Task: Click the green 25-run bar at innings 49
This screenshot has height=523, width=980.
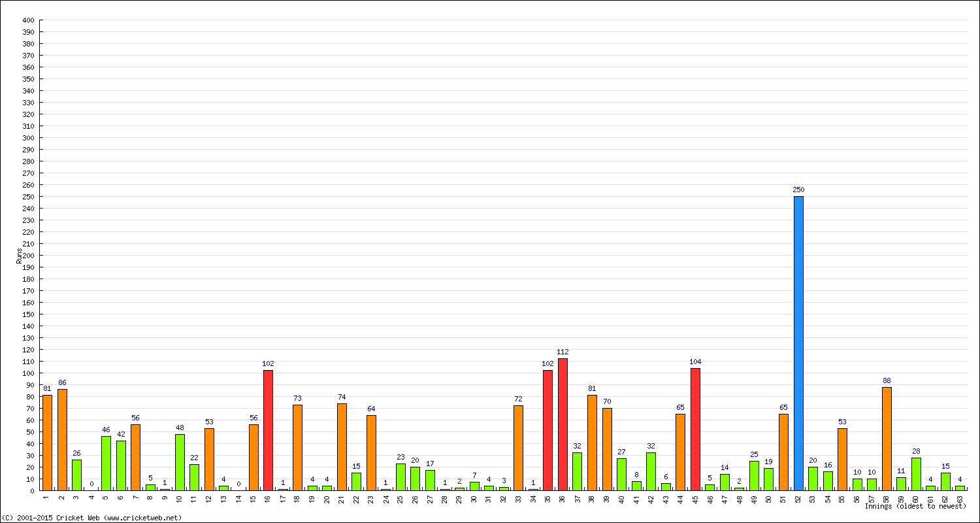Action: [x=754, y=475]
